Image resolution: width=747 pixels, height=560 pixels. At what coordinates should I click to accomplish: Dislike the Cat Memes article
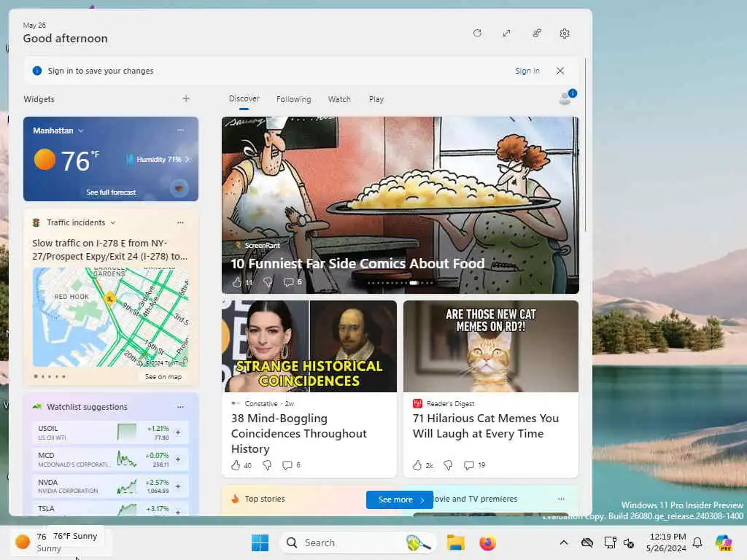[x=449, y=465]
